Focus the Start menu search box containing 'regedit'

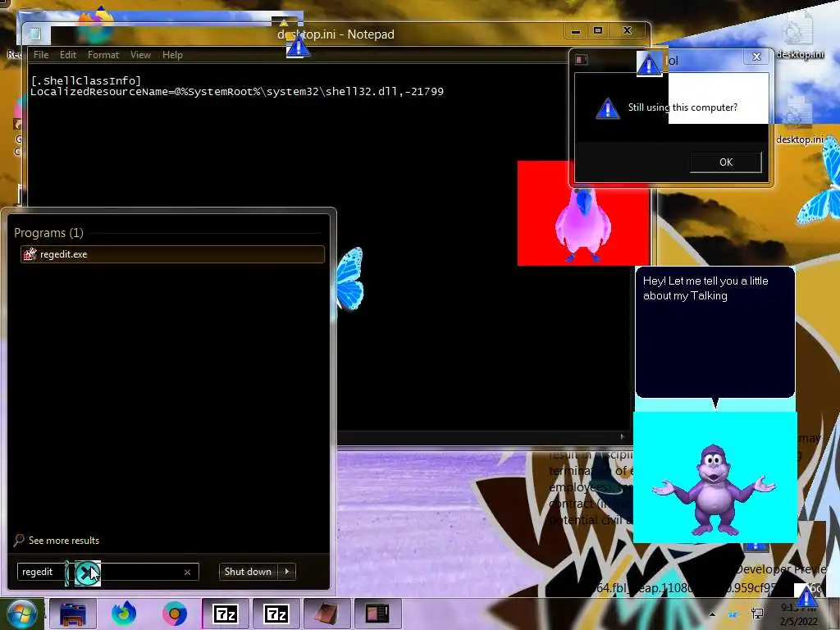[x=107, y=572]
